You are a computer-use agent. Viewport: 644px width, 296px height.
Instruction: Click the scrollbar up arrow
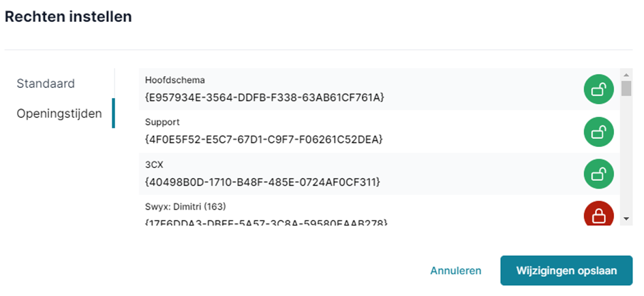tap(626, 75)
